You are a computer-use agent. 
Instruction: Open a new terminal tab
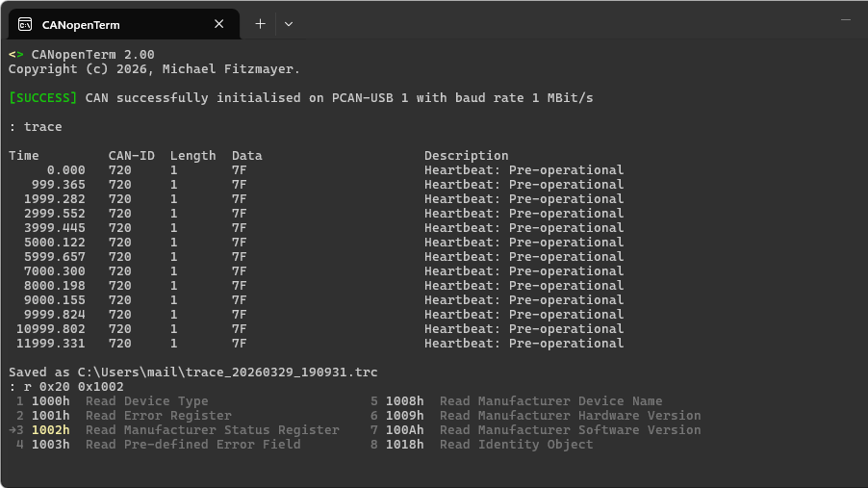coord(260,24)
